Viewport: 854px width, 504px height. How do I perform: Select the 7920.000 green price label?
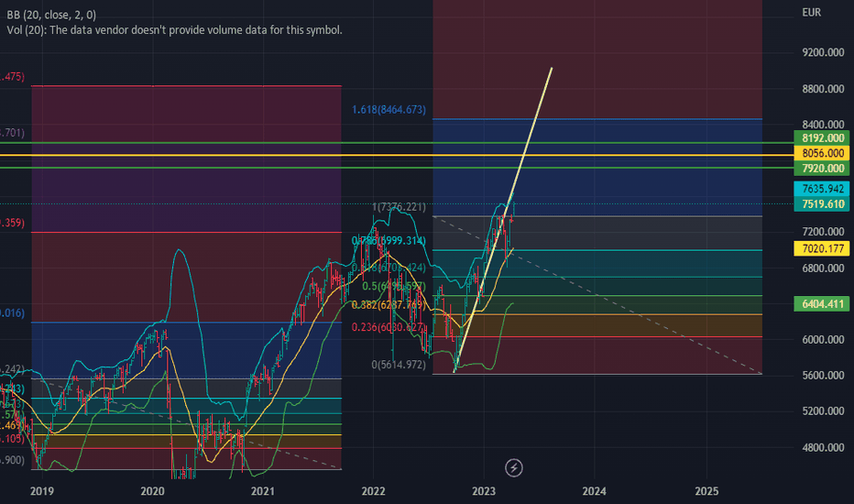[822, 169]
